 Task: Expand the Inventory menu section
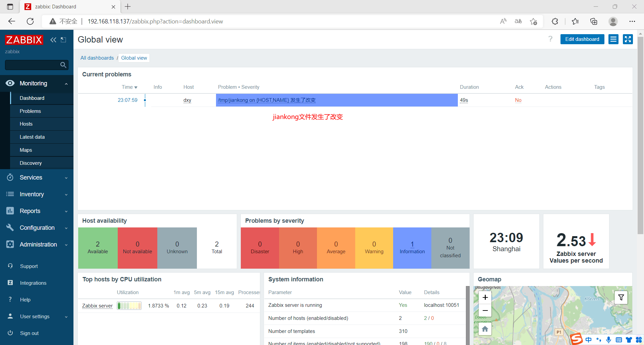pos(37,194)
